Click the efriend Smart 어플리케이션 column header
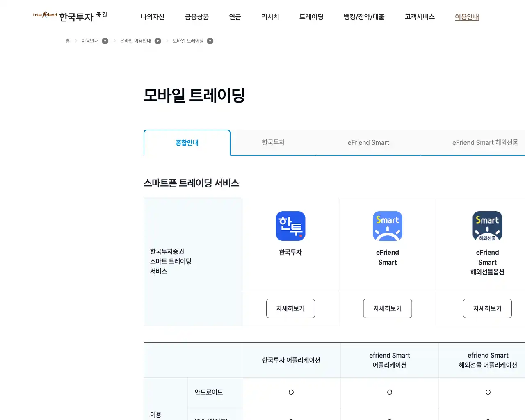This screenshot has height=420, width=525. 390,360
